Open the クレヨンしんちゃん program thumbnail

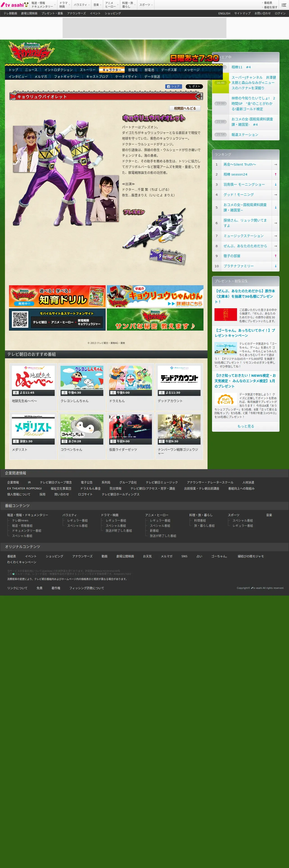(x=82, y=381)
